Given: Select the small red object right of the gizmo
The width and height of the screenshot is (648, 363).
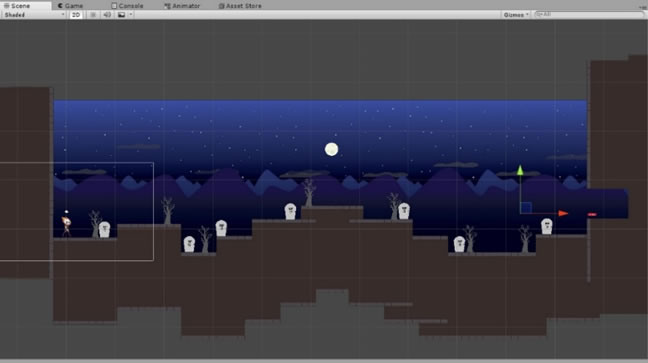Looking at the screenshot, I should point(592,215).
